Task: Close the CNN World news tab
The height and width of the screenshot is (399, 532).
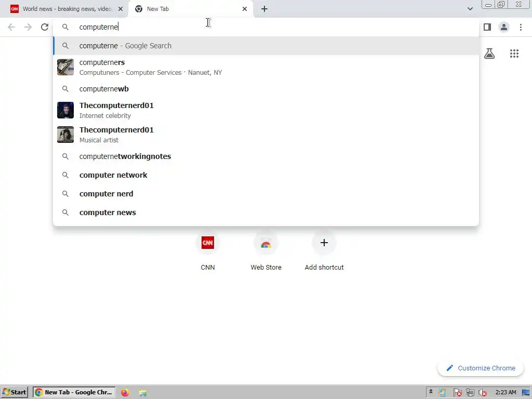Action: point(121,9)
